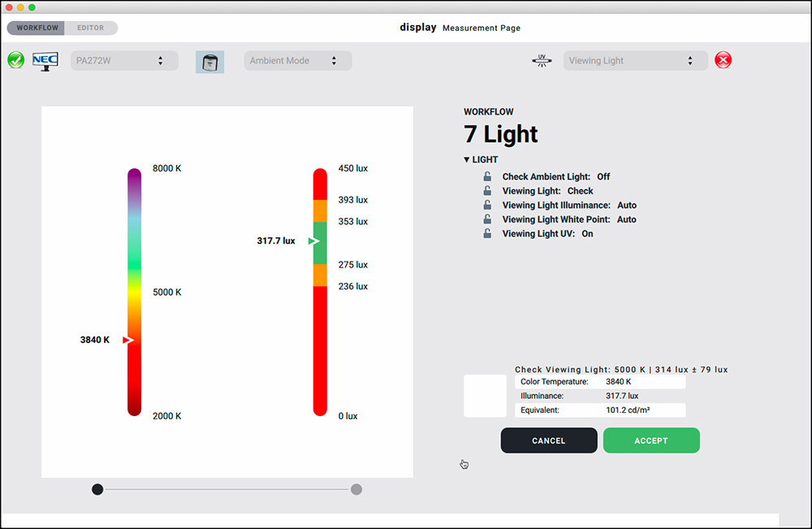812x529 pixels.
Task: Toggle lock beside Viewing Light Illuminance
Action: pyautogui.click(x=487, y=205)
